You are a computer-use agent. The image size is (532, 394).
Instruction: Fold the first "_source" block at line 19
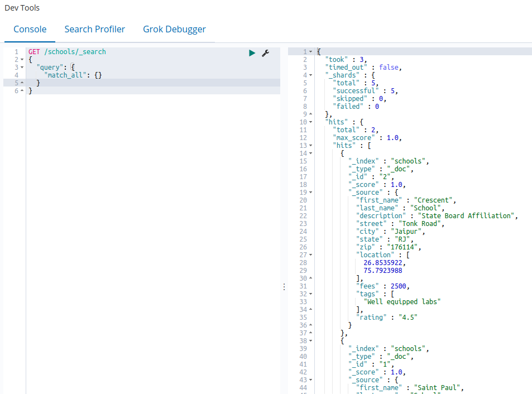coord(310,193)
